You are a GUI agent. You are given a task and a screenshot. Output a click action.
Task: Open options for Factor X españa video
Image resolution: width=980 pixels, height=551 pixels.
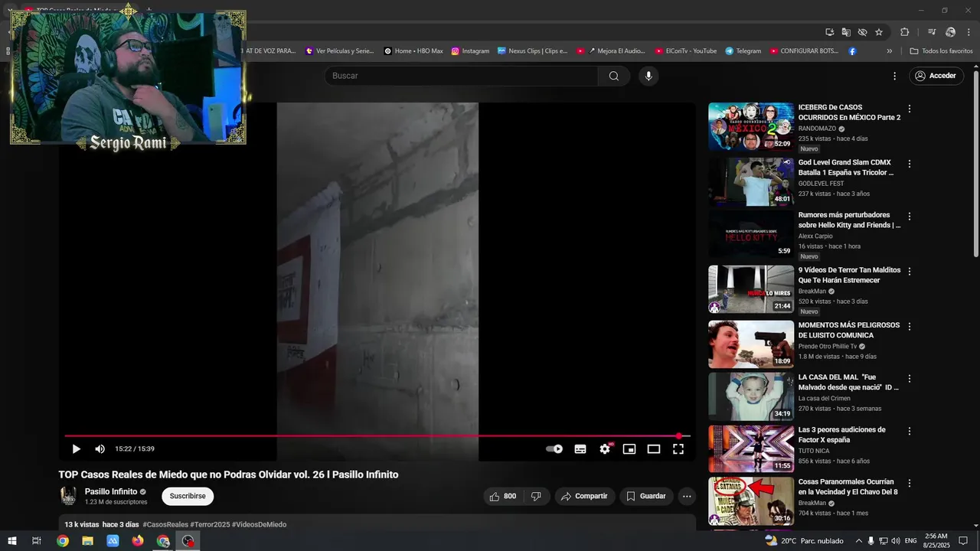coord(910,431)
